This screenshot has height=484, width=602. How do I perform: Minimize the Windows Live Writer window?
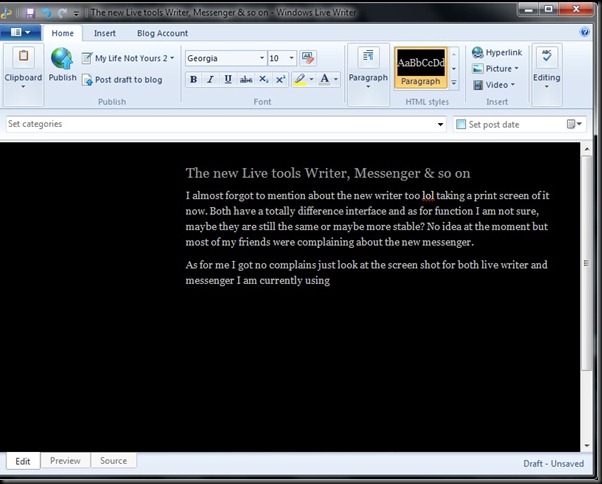529,9
